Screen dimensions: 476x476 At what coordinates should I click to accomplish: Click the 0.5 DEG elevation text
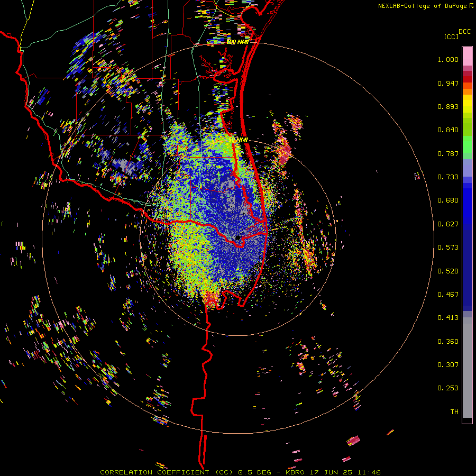pyautogui.click(x=254, y=472)
